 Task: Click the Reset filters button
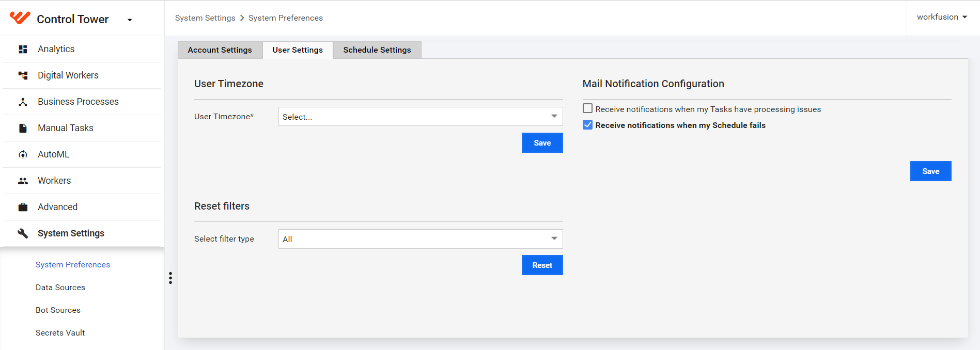542,265
